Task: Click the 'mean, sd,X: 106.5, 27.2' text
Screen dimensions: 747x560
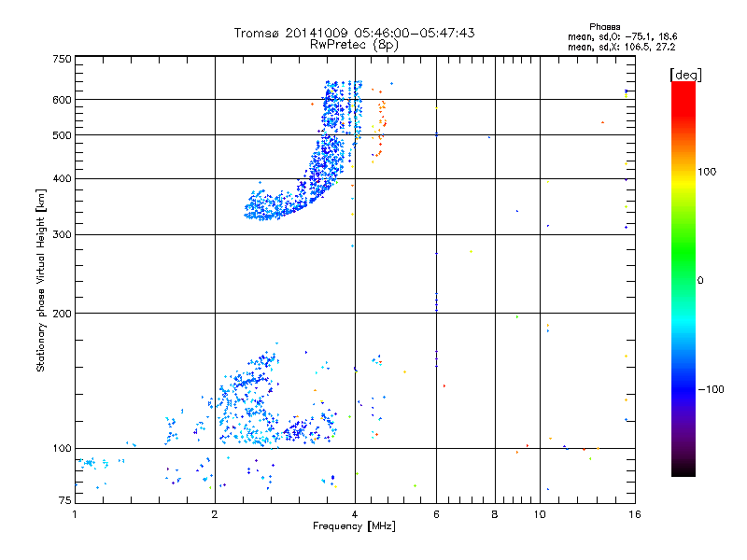Action: click(x=621, y=48)
